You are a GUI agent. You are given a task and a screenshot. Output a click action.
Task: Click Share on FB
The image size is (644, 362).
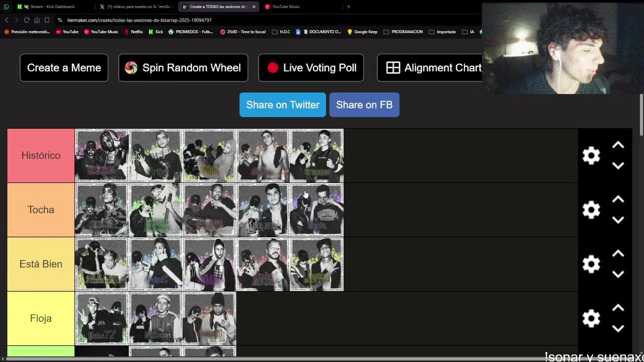pos(364,105)
